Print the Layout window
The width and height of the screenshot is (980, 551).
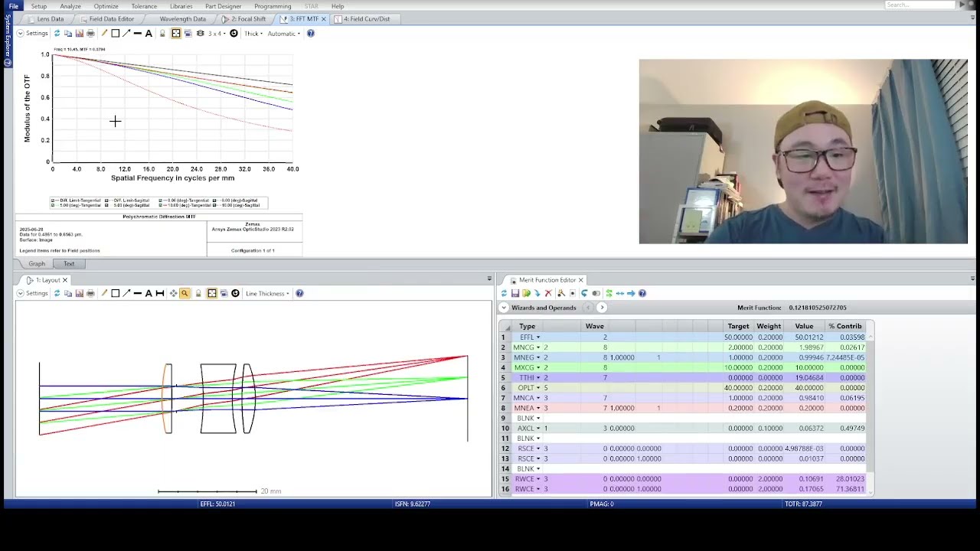90,294
